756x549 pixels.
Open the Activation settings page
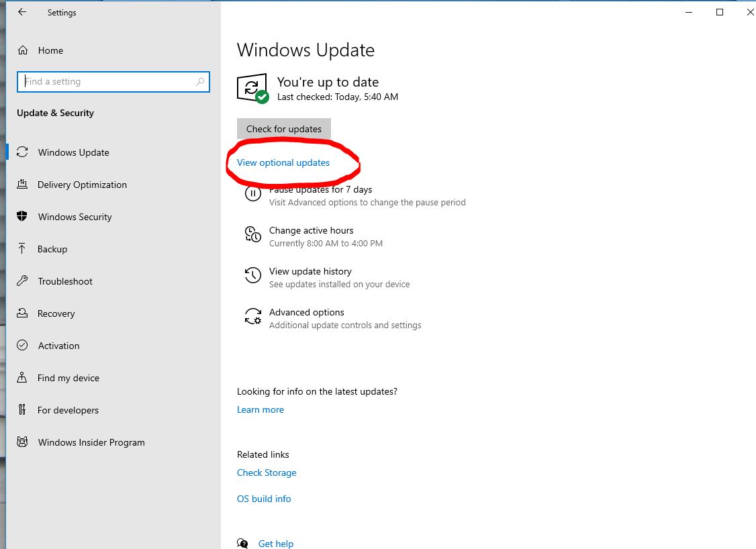58,346
